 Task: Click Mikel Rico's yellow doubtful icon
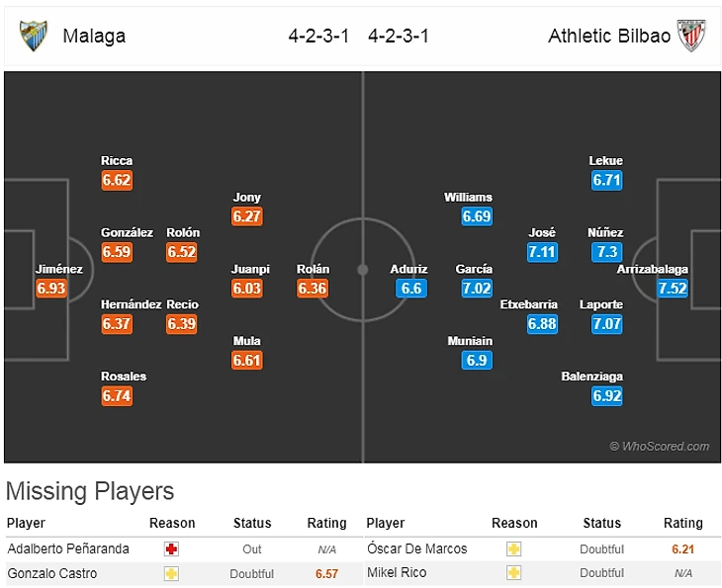(514, 573)
